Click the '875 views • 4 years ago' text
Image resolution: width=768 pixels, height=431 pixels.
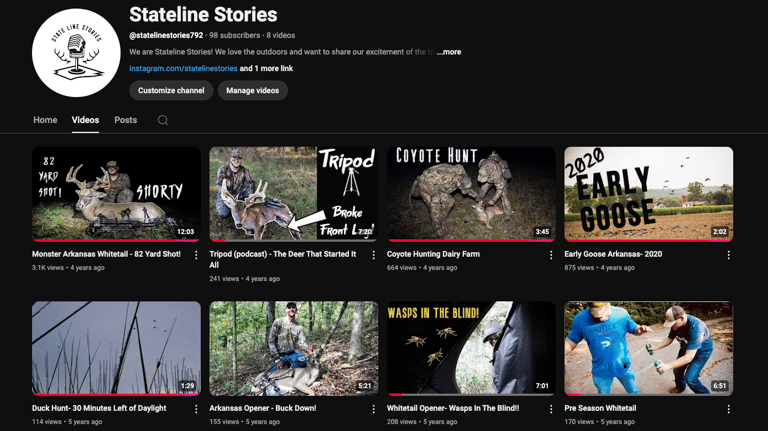click(600, 268)
